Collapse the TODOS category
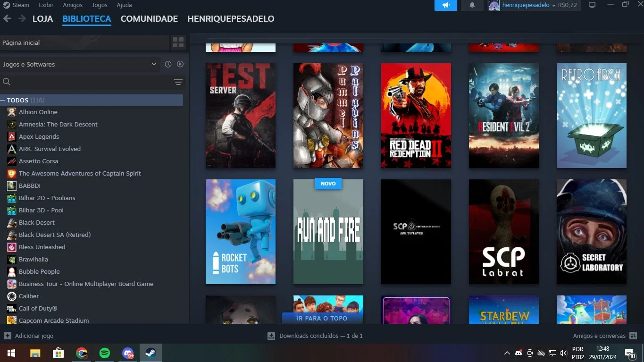 click(x=3, y=101)
